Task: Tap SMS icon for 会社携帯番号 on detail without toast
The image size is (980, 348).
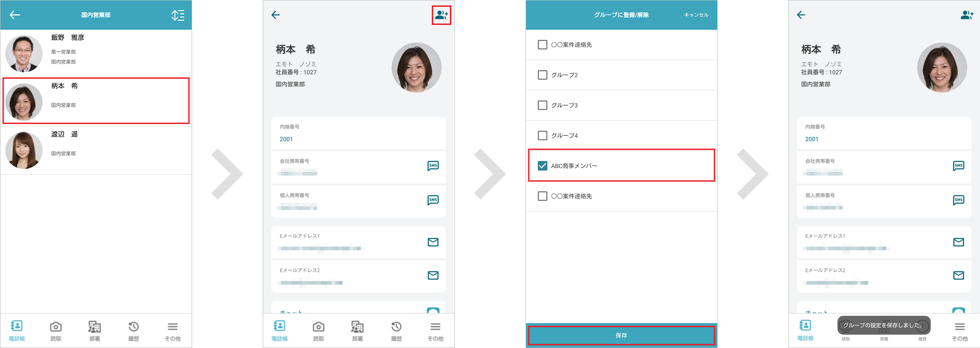Action: coord(433,166)
